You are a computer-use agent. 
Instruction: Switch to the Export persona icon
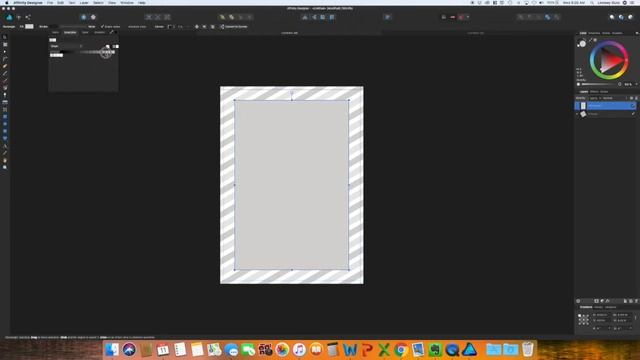(x=28, y=17)
